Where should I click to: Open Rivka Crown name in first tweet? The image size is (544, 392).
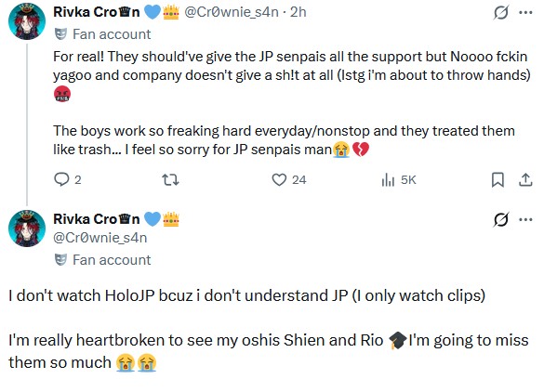pyautogui.click(x=97, y=12)
